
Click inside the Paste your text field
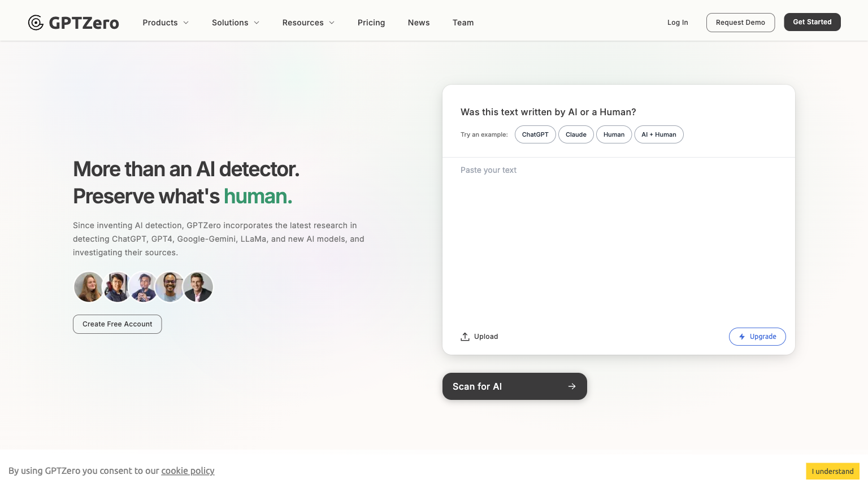pos(618,237)
